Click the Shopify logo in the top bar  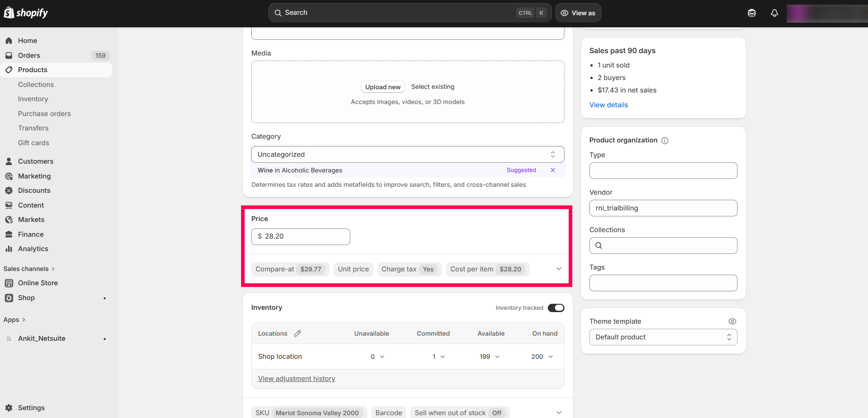26,13
